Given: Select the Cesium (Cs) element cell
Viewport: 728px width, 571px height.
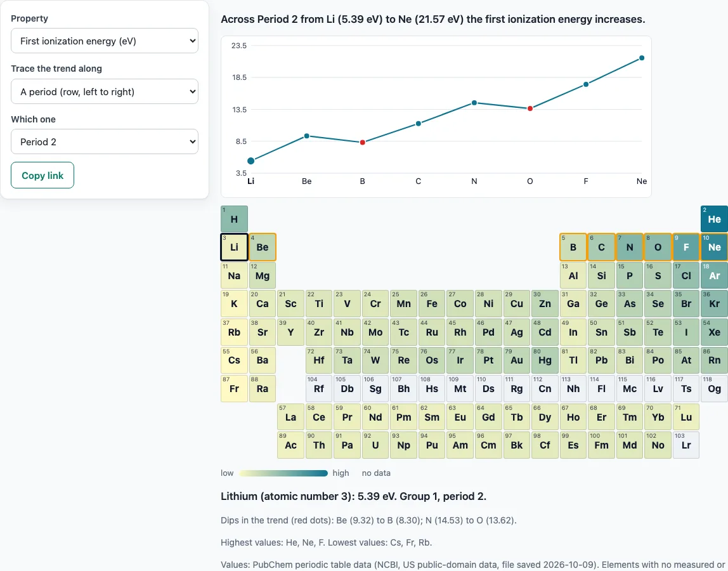Looking at the screenshot, I should (234, 360).
